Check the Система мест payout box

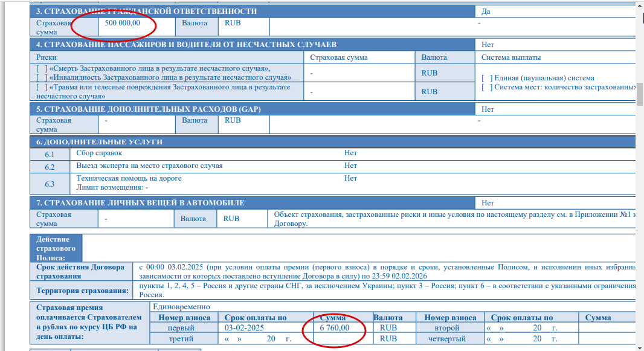(x=487, y=87)
